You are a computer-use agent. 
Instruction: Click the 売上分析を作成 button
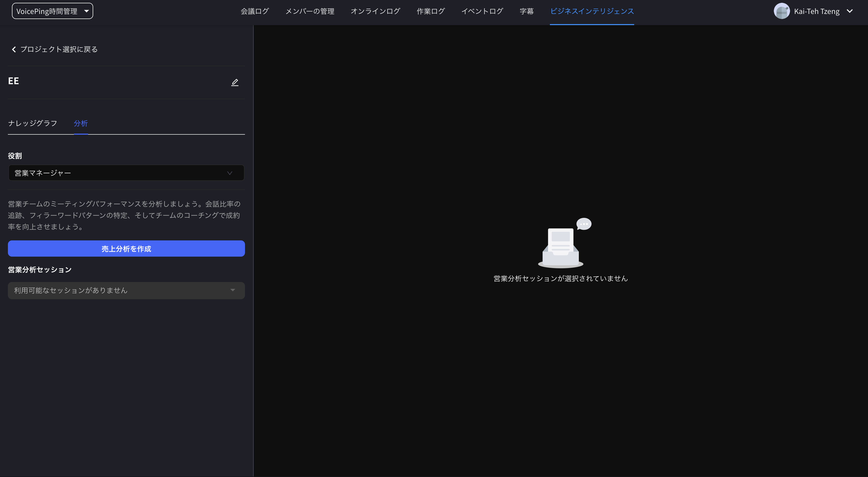(126, 249)
